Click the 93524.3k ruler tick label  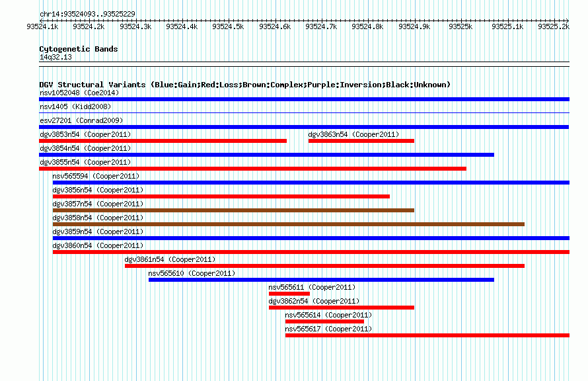[135, 26]
